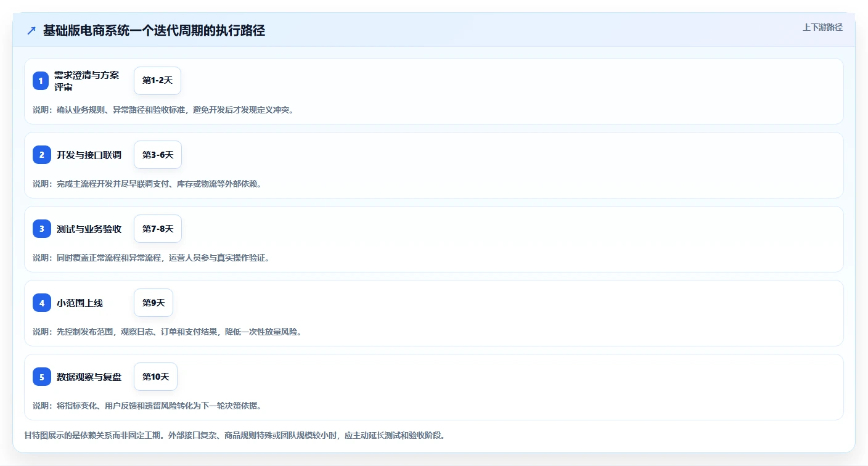This screenshot has height=466, width=868.
Task: Click the 第9天 duration chip
Action: [154, 303]
